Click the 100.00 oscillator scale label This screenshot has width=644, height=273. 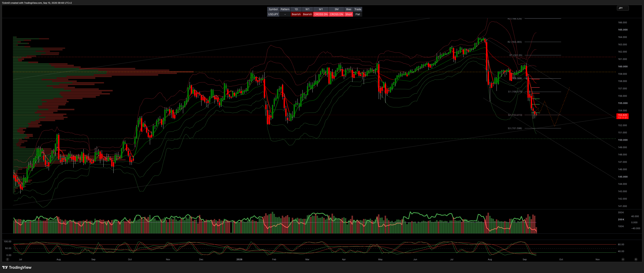[x=8, y=242]
